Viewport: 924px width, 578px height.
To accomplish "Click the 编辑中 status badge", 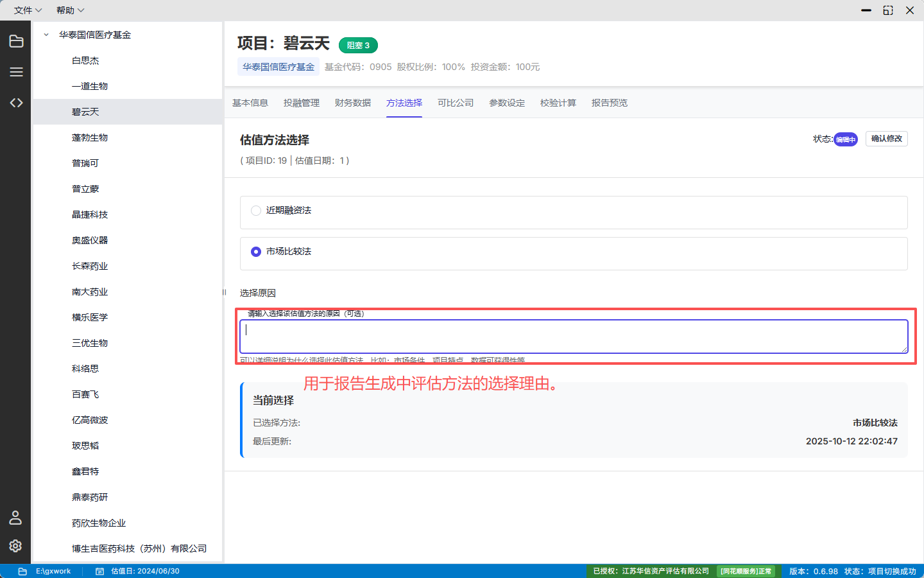I will pyautogui.click(x=846, y=139).
